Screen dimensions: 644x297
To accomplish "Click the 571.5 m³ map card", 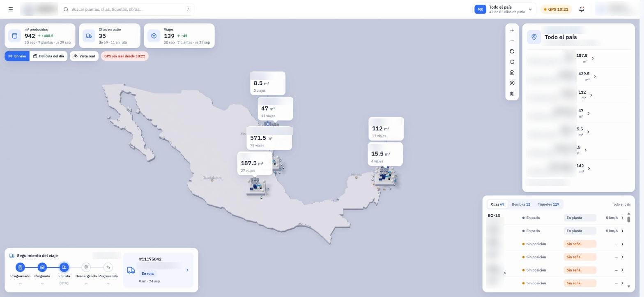I will (x=269, y=138).
